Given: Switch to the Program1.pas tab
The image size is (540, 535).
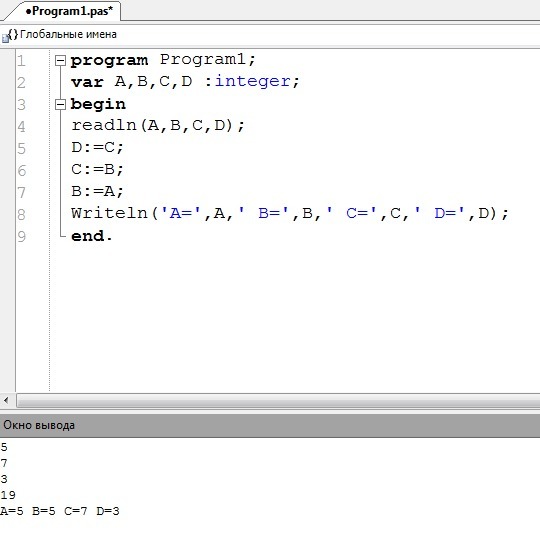Looking at the screenshot, I should (69, 11).
